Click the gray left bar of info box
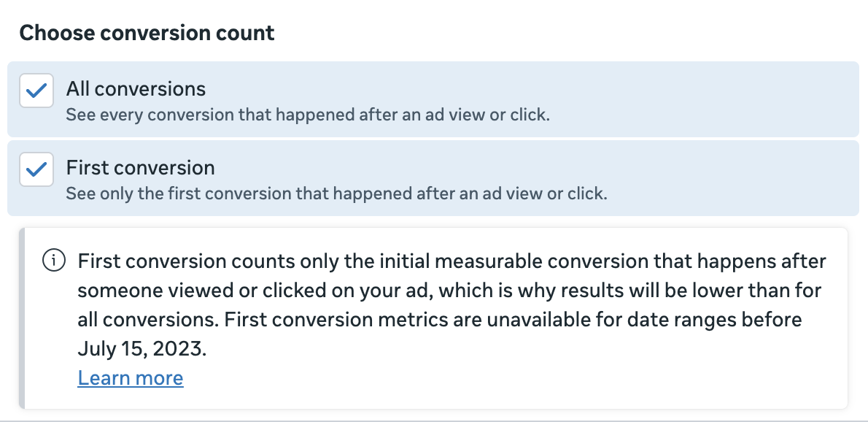Image resolution: width=868 pixels, height=422 pixels. [x=22, y=318]
